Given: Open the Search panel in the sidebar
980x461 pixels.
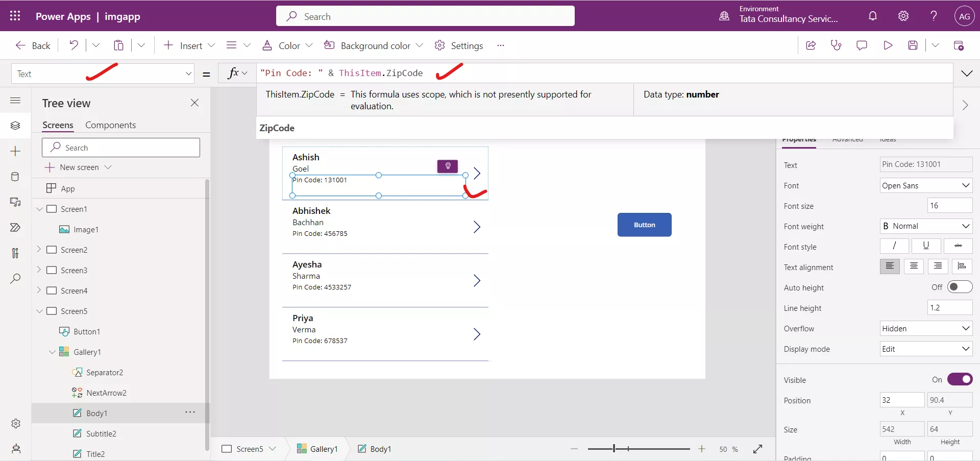Looking at the screenshot, I should coord(15,279).
